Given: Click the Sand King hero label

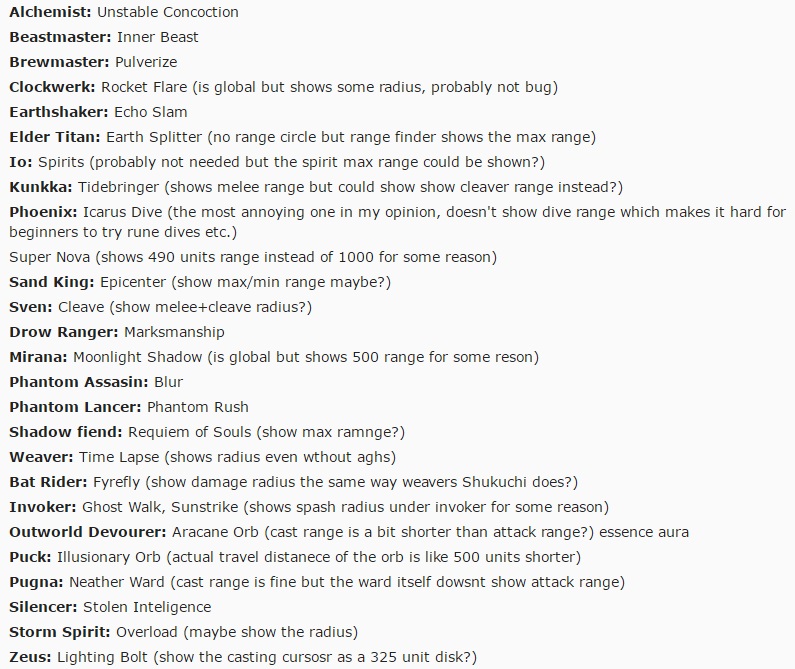Looking at the screenshot, I should pos(52,282).
